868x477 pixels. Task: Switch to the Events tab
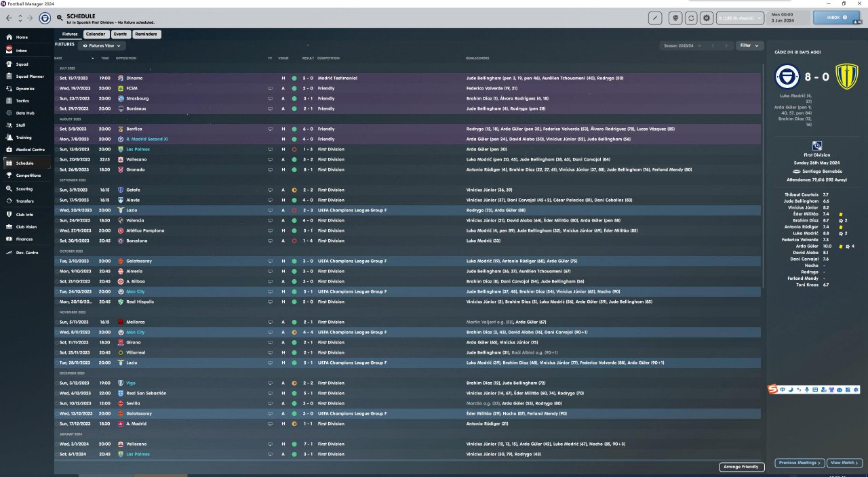(x=120, y=34)
